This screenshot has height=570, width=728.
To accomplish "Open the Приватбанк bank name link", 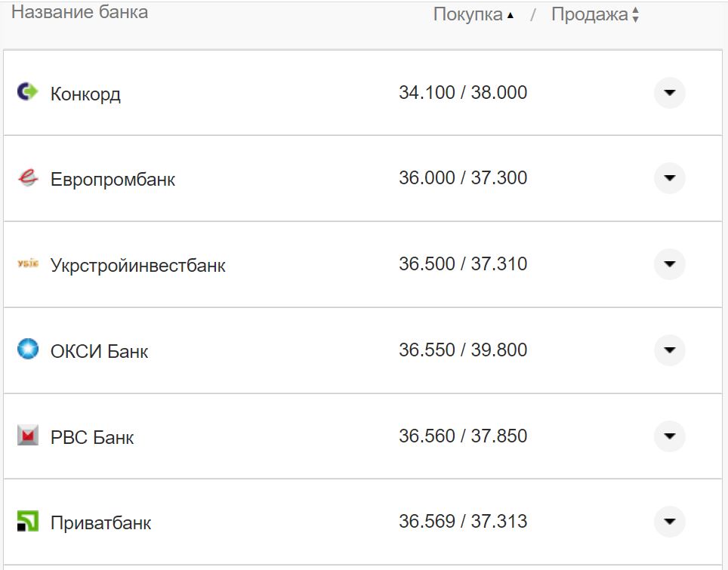I will click(x=100, y=523).
